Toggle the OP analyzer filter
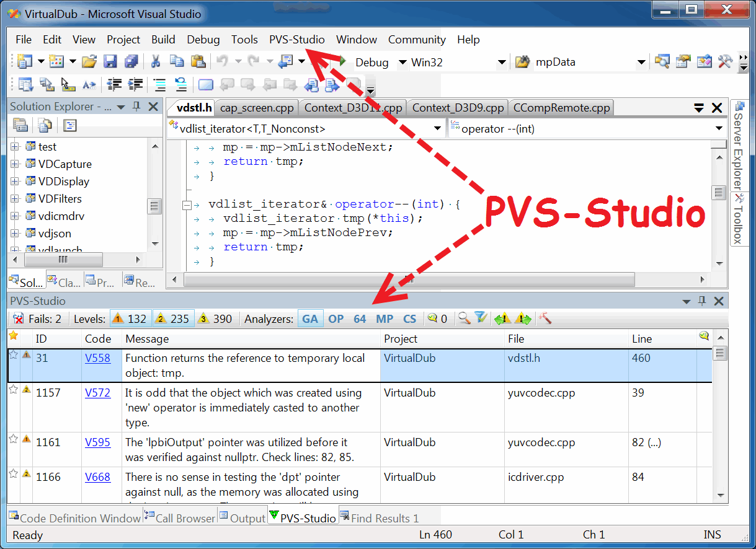 pyautogui.click(x=336, y=319)
